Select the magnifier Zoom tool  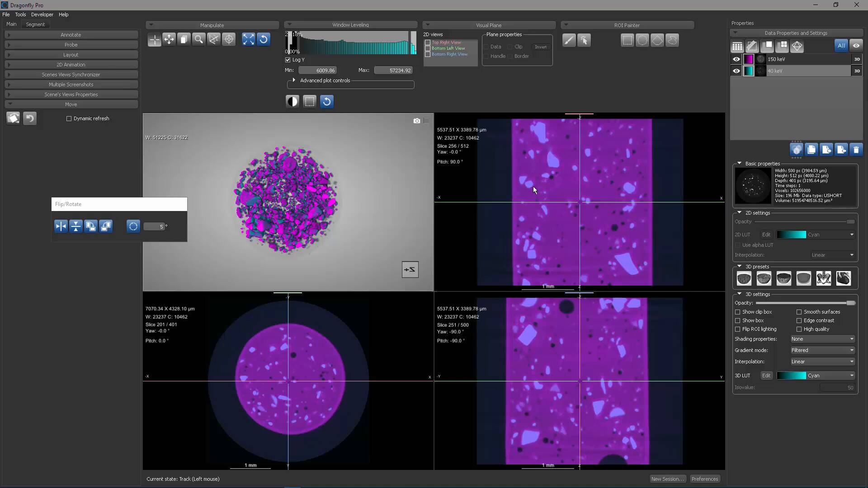pyautogui.click(x=198, y=40)
